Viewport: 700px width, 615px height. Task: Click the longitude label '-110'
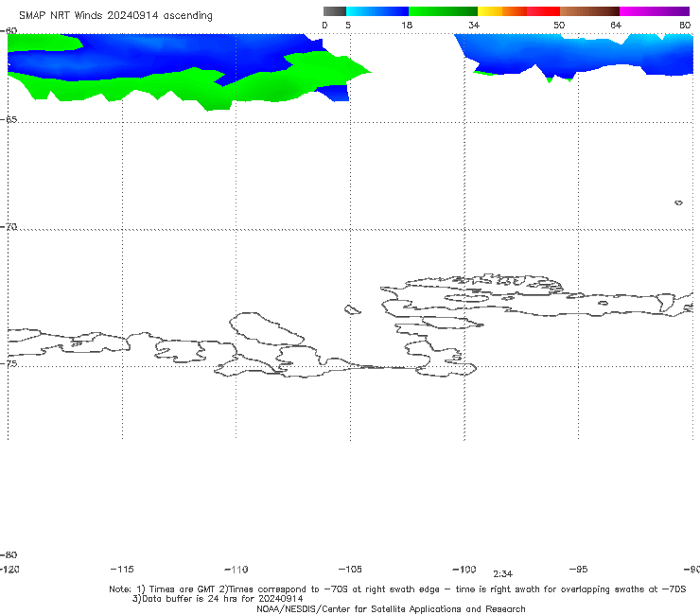point(236,570)
